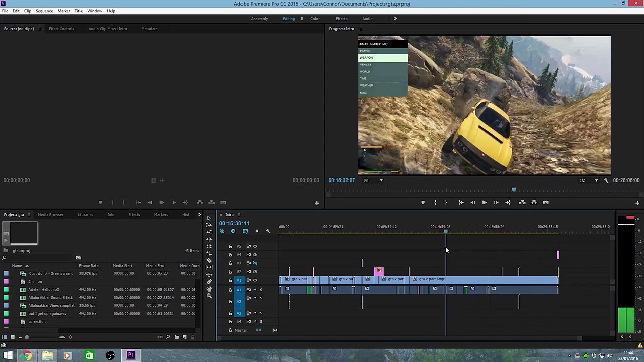Toggle V3 track output eye
Image resolution: width=644 pixels, height=362 pixels.
pyautogui.click(x=255, y=263)
